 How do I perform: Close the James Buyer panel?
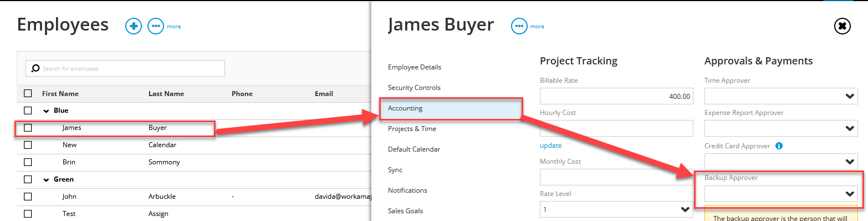[842, 26]
